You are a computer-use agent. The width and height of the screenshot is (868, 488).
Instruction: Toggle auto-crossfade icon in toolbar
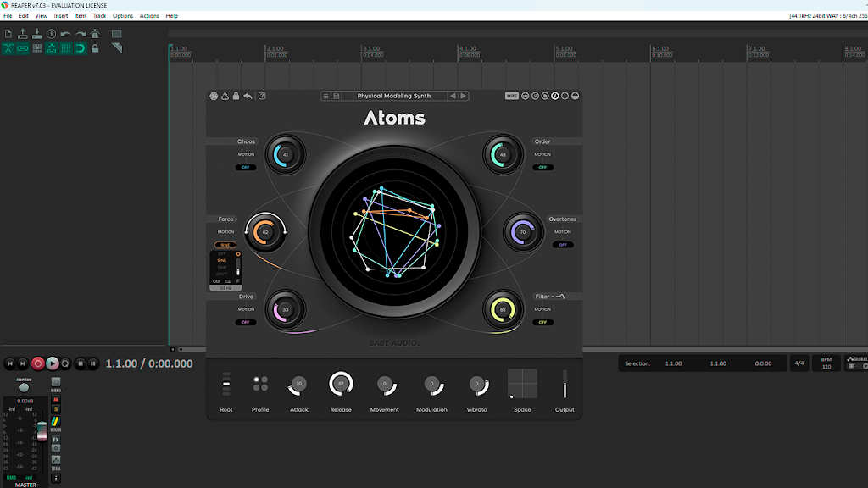click(x=8, y=48)
